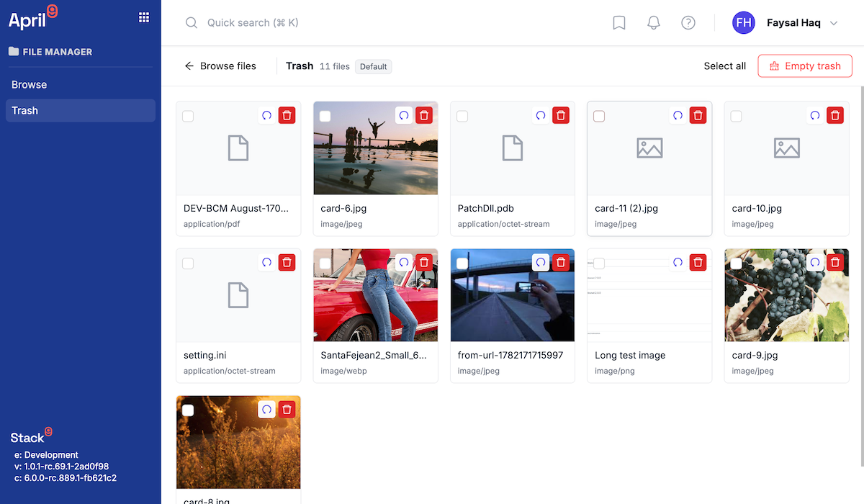864x504 pixels.
Task: Click the April9 logo
Action: coord(33,17)
